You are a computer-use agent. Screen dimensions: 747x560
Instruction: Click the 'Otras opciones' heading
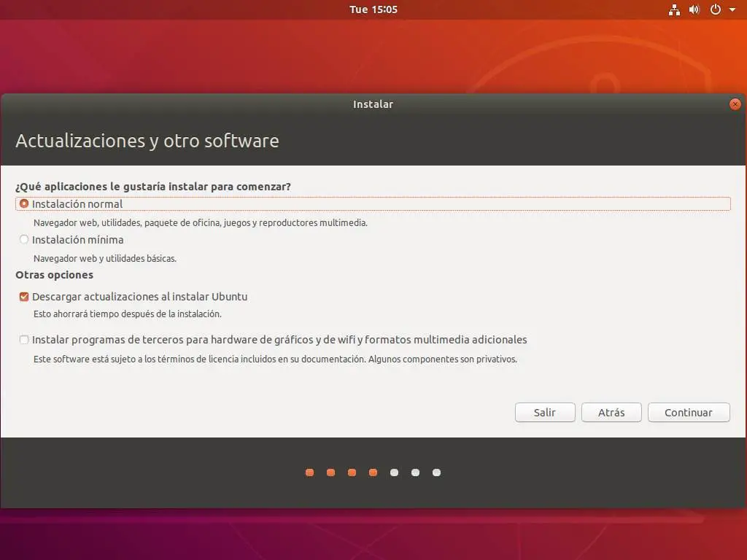pos(54,275)
